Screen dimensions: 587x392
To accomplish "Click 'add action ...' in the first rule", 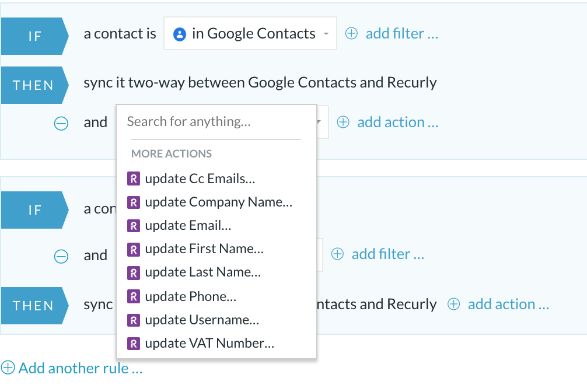I will pos(397,122).
